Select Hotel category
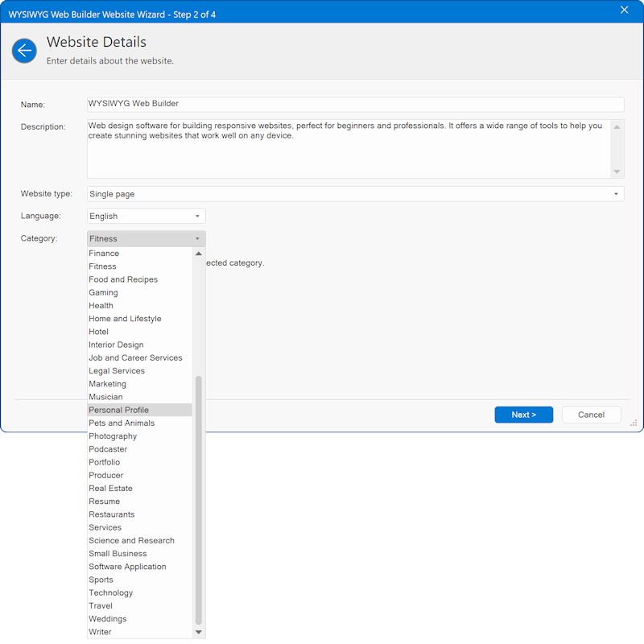644x644 pixels. [139, 332]
